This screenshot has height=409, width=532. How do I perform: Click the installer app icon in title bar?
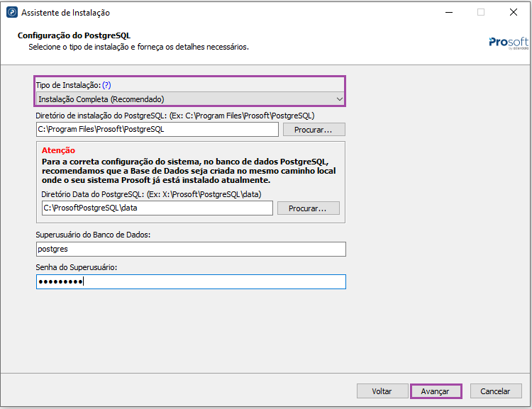point(11,13)
